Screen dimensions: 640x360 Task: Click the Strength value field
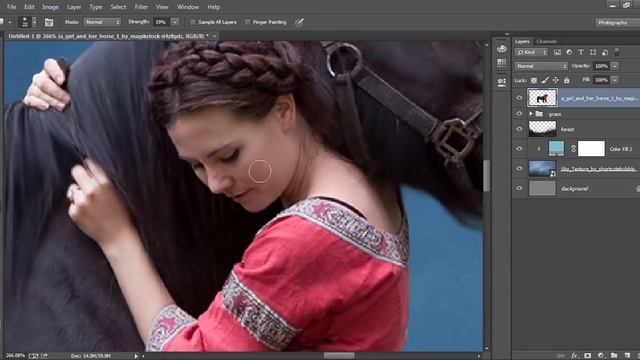pos(161,22)
